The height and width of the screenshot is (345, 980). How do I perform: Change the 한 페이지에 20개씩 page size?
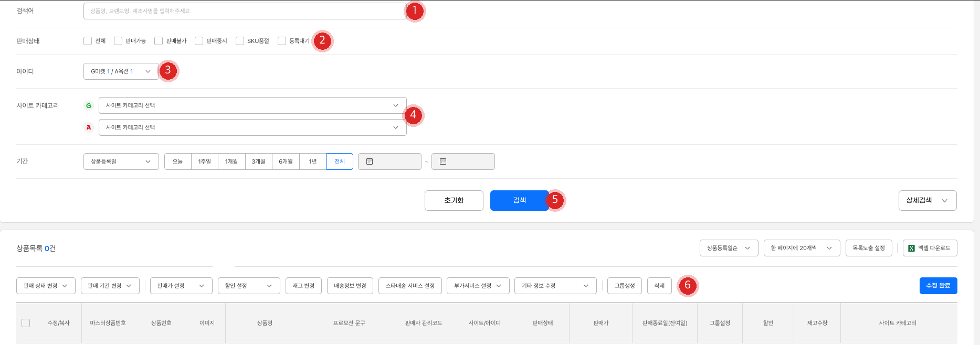(x=802, y=248)
